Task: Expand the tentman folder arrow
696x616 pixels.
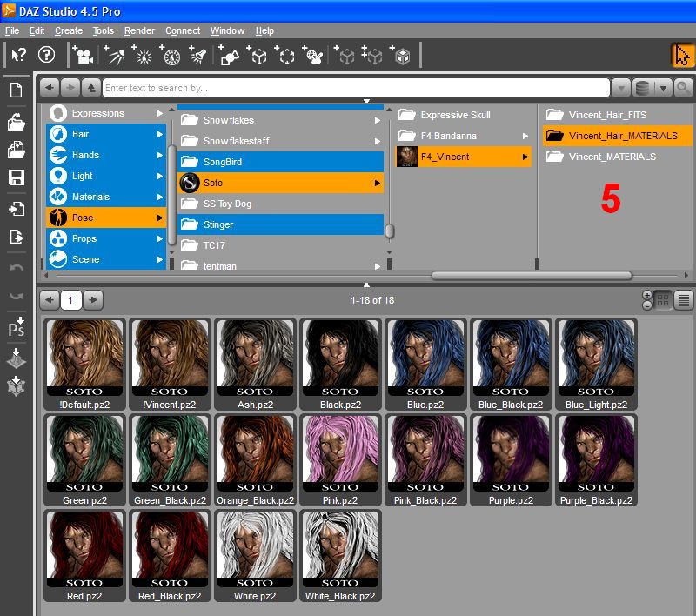Action: click(378, 266)
